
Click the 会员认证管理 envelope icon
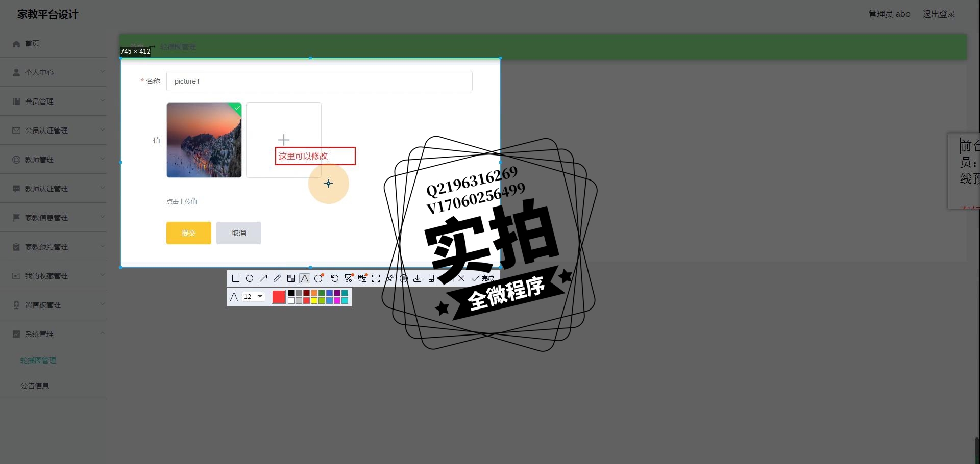coord(16,131)
